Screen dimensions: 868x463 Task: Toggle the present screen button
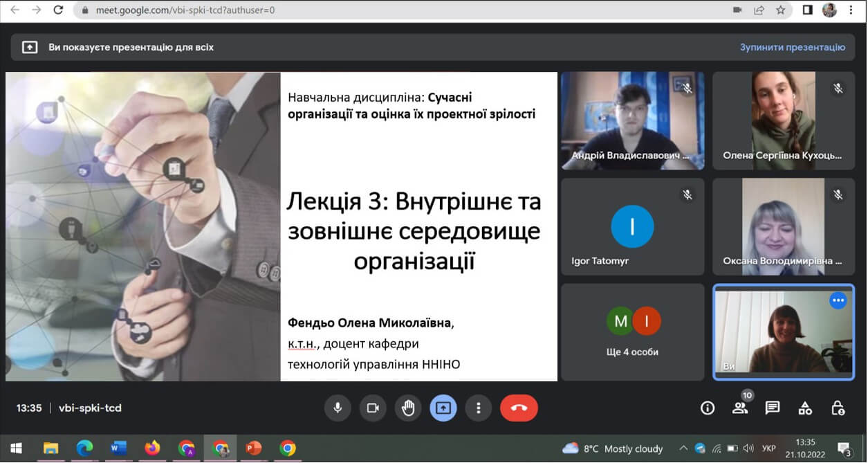tap(443, 408)
